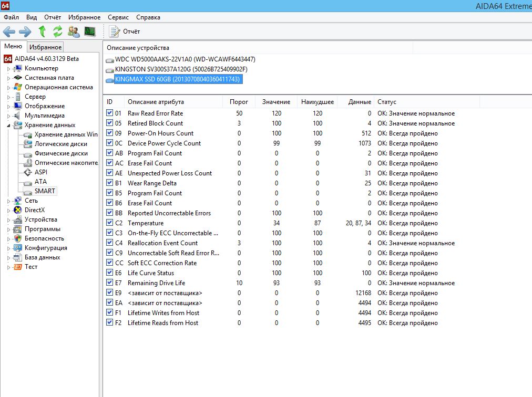Toggle checkbox for 0C Device Power Cycle Count
The image size is (532, 397).
(109, 143)
